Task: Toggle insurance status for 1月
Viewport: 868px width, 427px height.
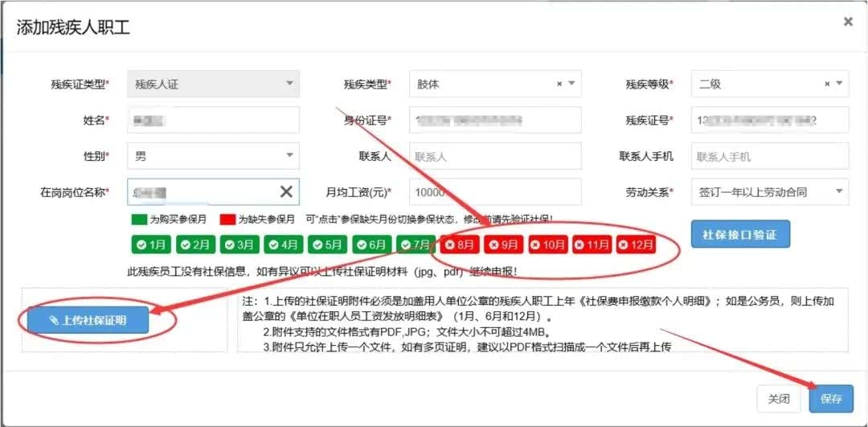Action: (149, 244)
